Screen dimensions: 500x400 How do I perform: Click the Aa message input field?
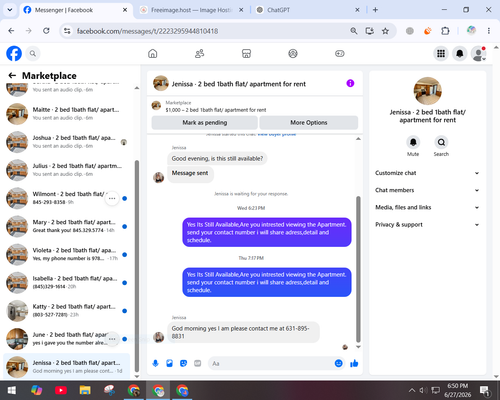[271, 363]
